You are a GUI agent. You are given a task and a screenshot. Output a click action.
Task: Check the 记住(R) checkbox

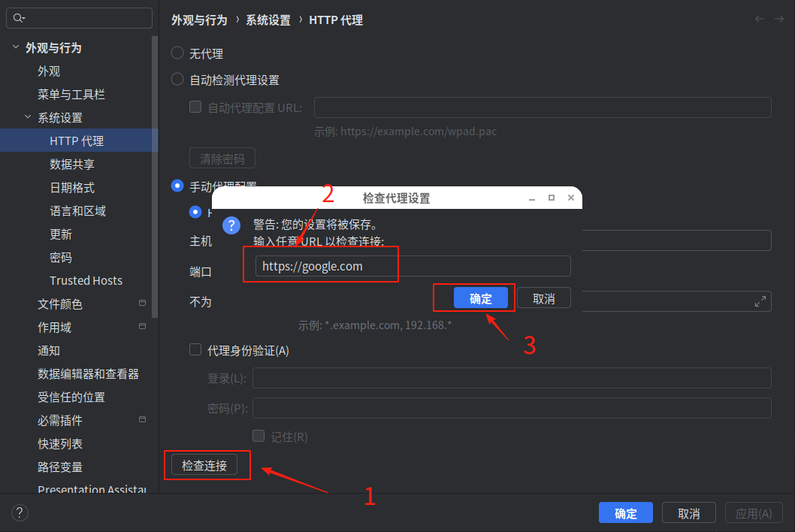click(258, 436)
